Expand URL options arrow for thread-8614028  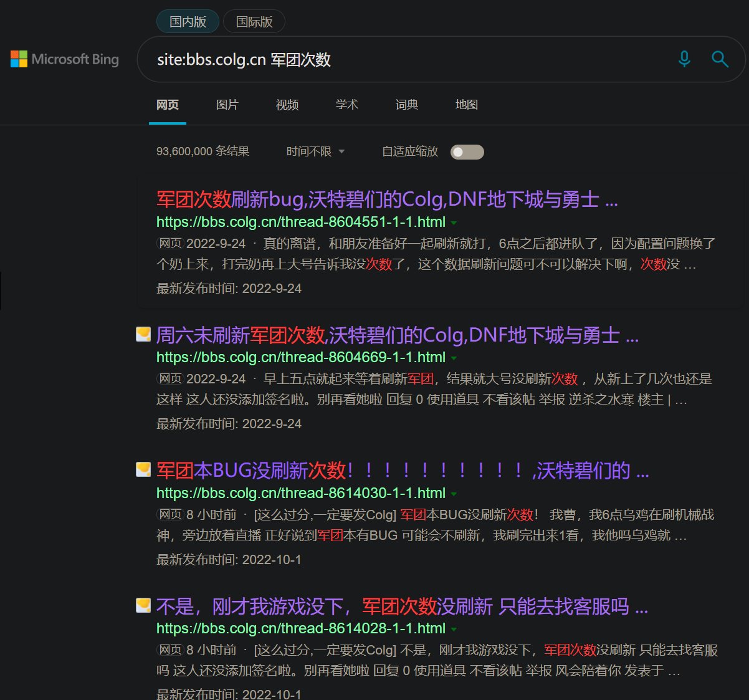454,629
